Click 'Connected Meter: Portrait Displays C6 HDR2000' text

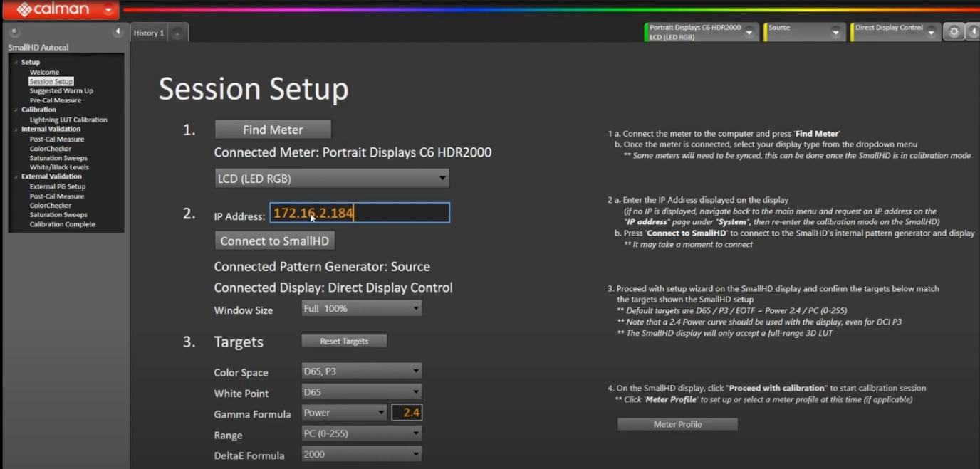click(x=353, y=152)
